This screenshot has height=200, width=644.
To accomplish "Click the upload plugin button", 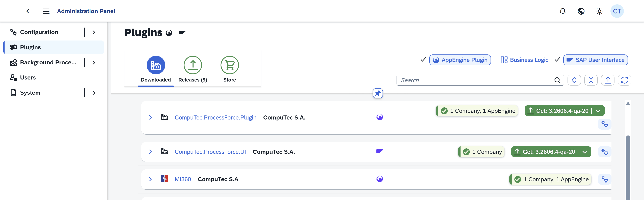I will 607,80.
